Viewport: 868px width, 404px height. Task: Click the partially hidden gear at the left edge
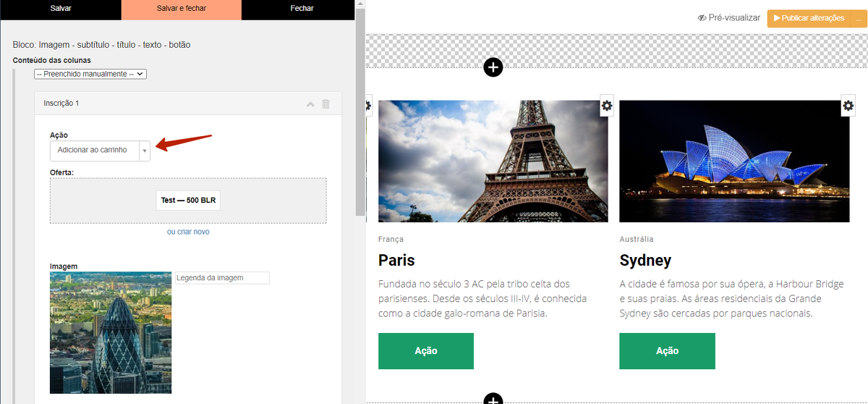click(x=368, y=106)
